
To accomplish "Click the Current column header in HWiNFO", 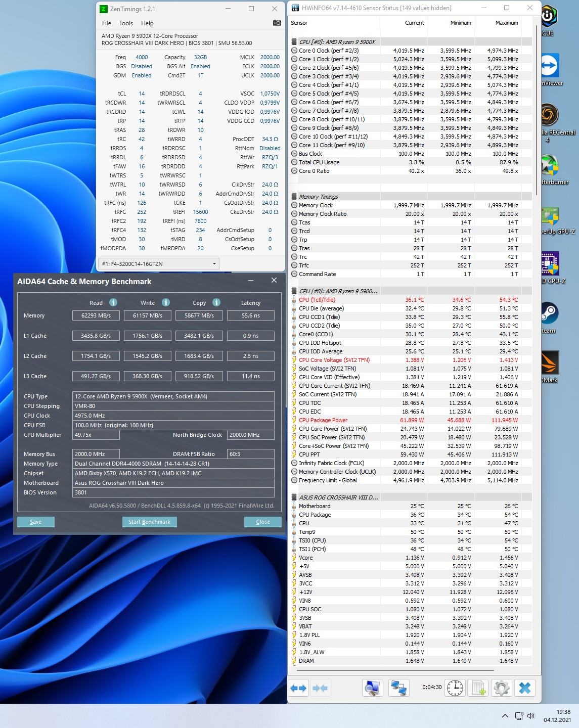I will coord(403,23).
